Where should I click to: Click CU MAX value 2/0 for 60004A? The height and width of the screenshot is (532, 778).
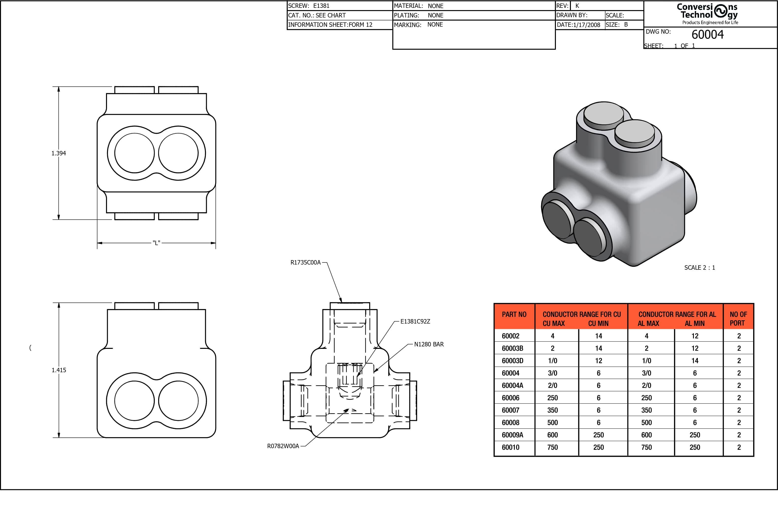553,385
